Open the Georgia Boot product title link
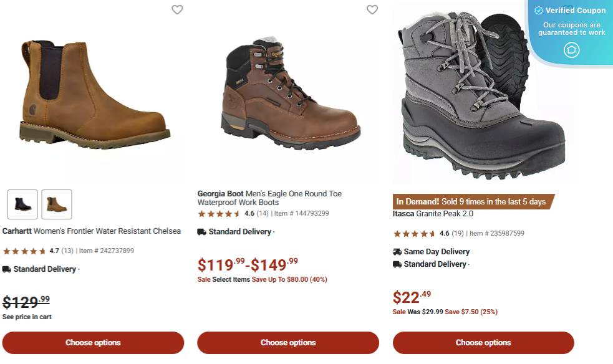The height and width of the screenshot is (364, 613). (269, 198)
